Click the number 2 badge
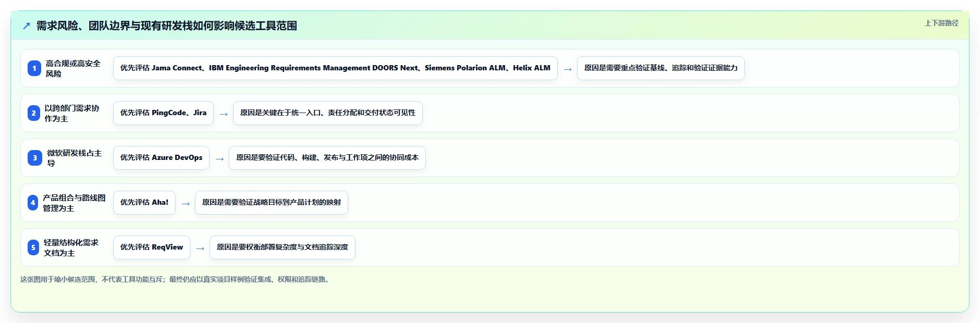The height and width of the screenshot is (323, 980). 34,113
